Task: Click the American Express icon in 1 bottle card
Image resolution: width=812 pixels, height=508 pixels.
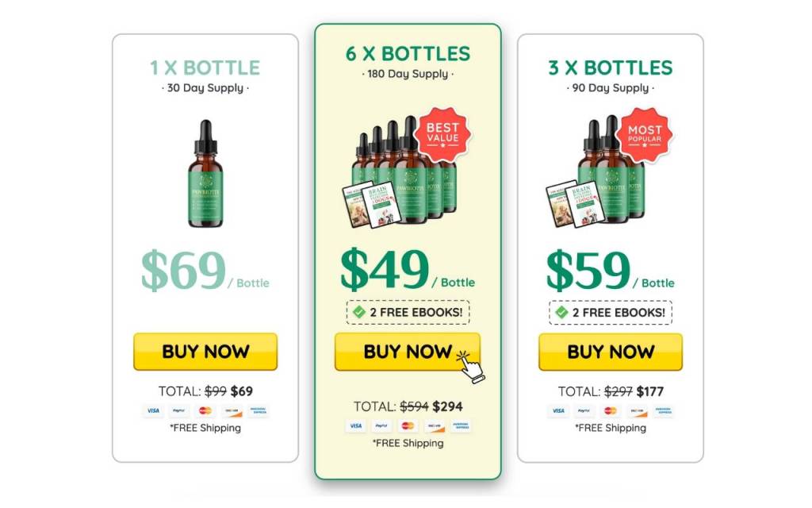Action: 259,410
